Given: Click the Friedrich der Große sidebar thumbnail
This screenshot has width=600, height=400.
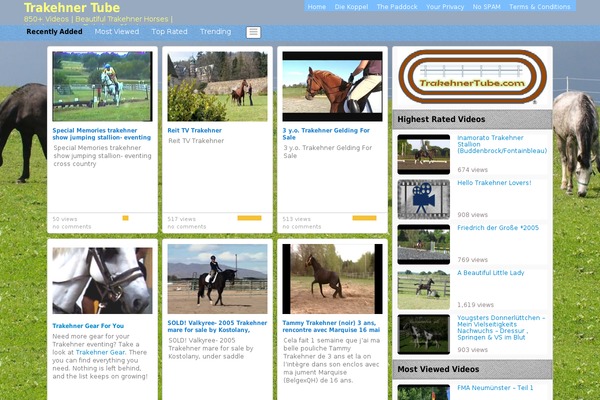Looking at the screenshot, I should (424, 245).
